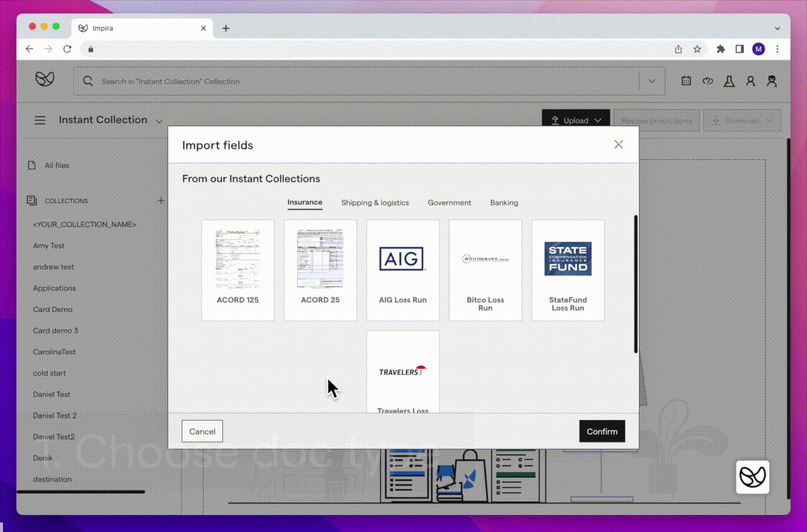This screenshot has height=532, width=807.
Task: Switch to the Banking tab
Action: click(504, 202)
